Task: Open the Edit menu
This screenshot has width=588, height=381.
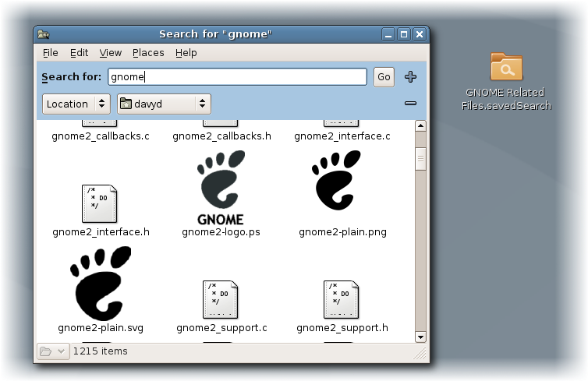Action: (79, 53)
